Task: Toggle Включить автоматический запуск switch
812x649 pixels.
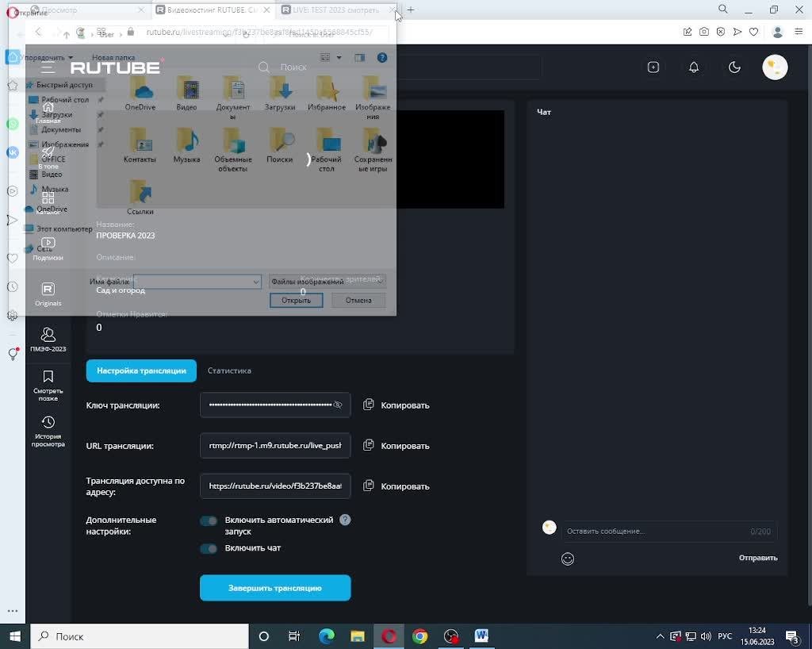Action: (209, 520)
